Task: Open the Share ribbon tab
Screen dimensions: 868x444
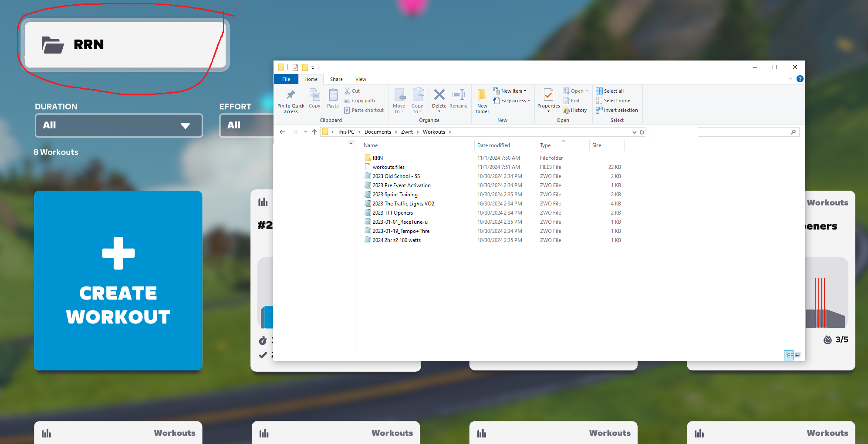Action: (336, 79)
